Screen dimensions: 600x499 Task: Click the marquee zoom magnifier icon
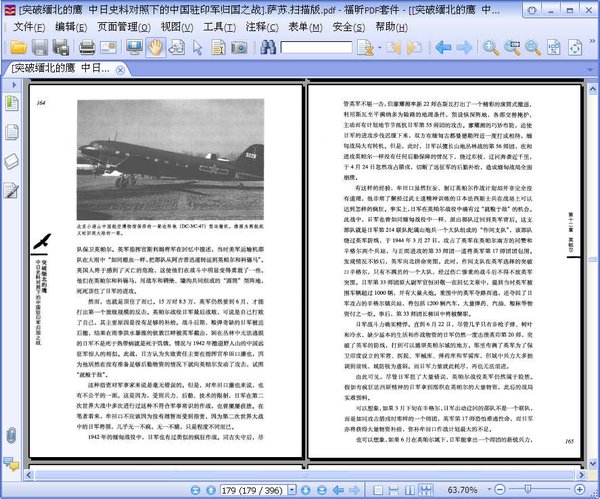point(512,48)
